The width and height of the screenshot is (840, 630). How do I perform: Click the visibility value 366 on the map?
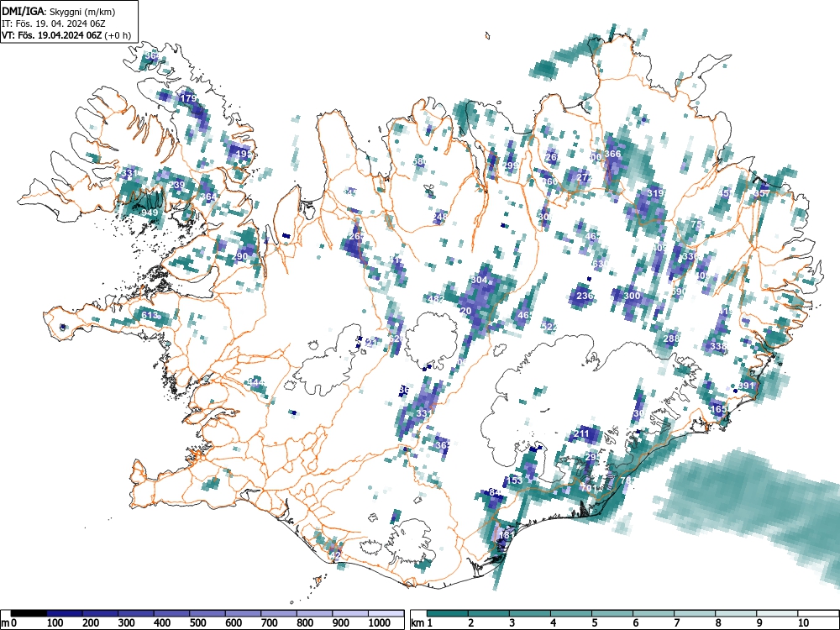(x=612, y=154)
